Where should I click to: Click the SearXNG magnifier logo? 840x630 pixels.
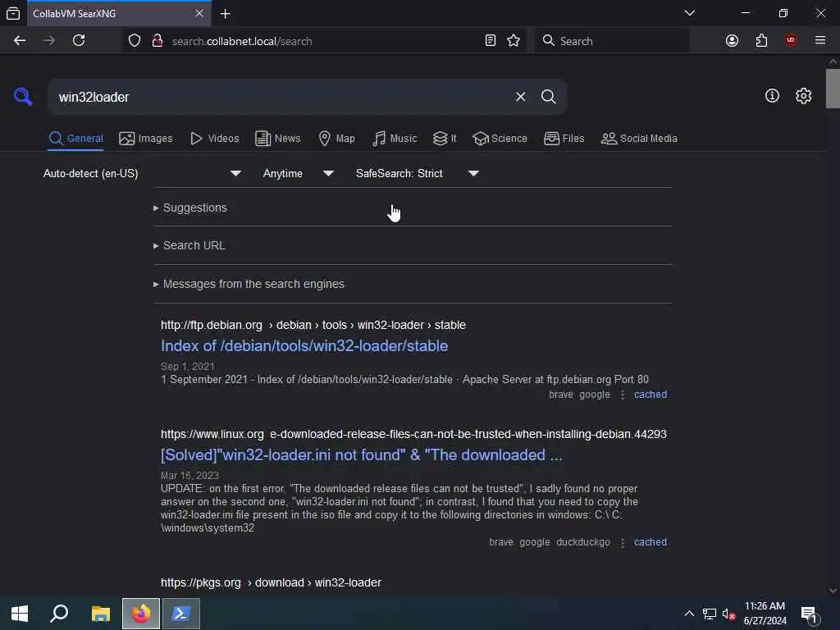[23, 97]
